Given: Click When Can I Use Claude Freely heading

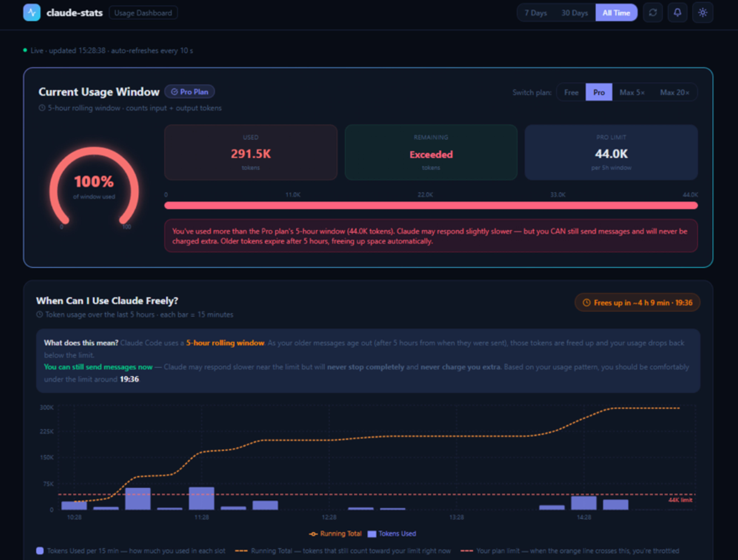Looking at the screenshot, I should point(107,301).
